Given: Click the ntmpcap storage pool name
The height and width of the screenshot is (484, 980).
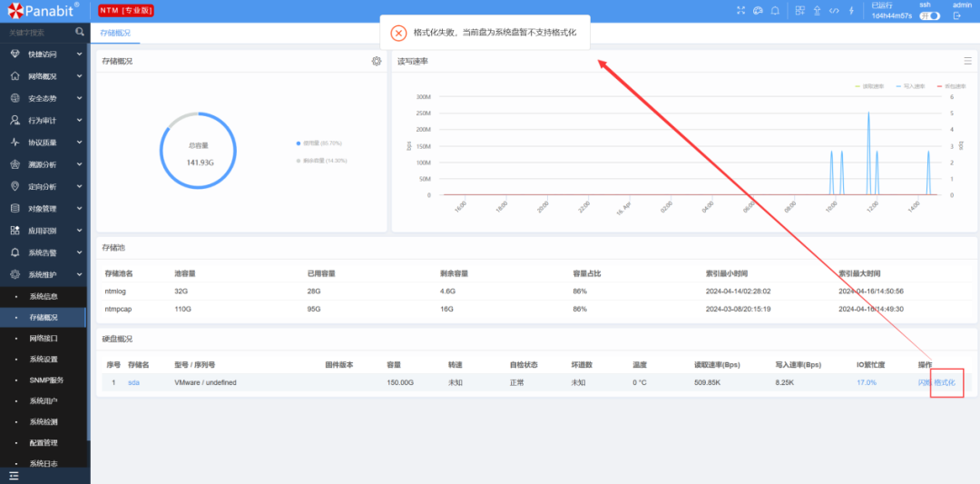Looking at the screenshot, I should coord(118,309).
